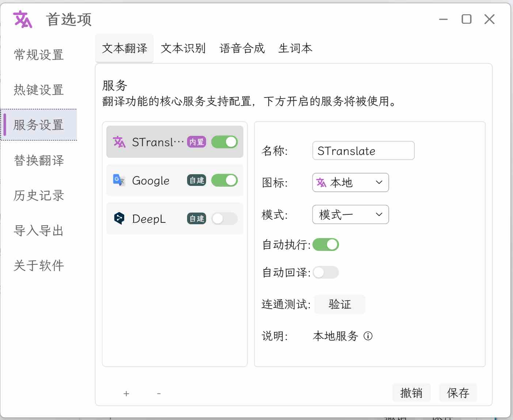Viewport: 513px width, 420px height.
Task: Click the 自建 badge on DeepL row
Action: 197,219
